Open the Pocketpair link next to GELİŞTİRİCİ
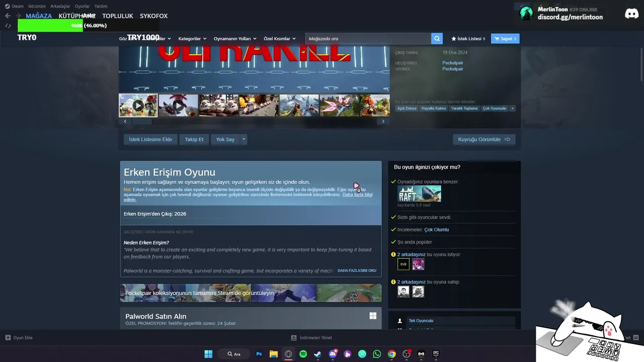This screenshot has height=362, width=644. pyautogui.click(x=453, y=63)
